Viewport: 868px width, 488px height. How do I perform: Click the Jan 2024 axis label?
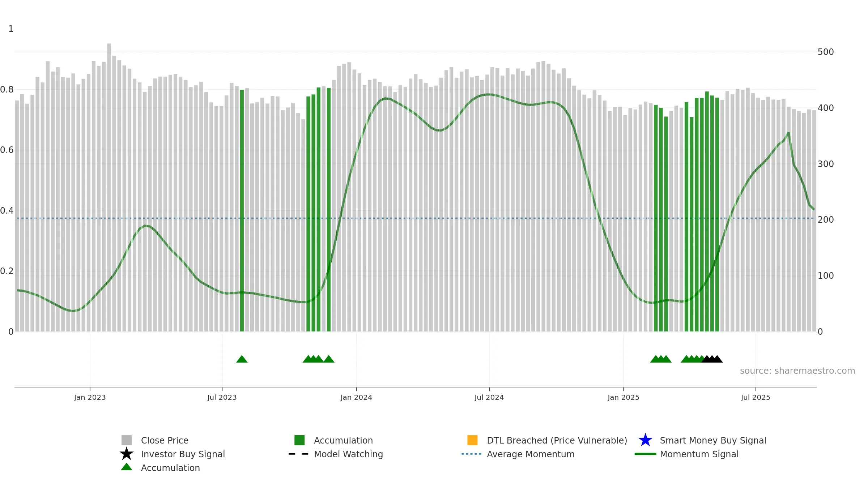[356, 398]
